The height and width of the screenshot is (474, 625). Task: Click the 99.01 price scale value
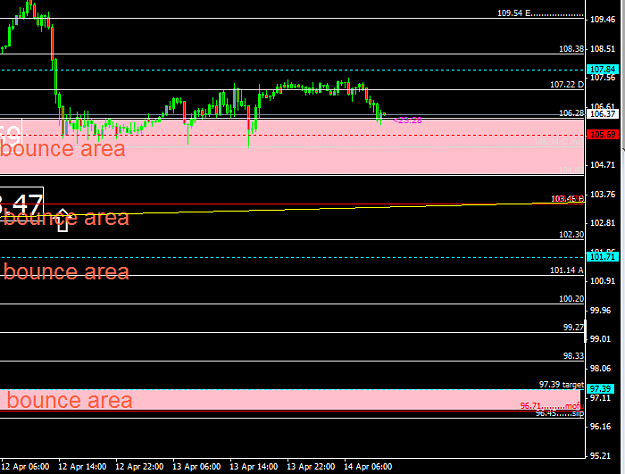(600, 339)
